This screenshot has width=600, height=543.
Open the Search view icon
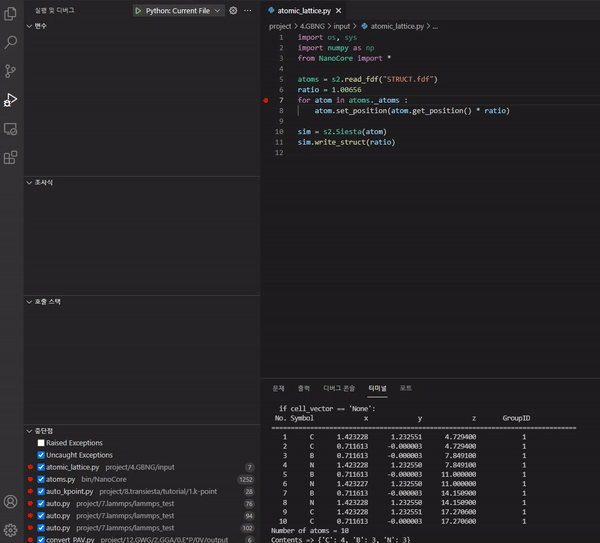coord(11,43)
